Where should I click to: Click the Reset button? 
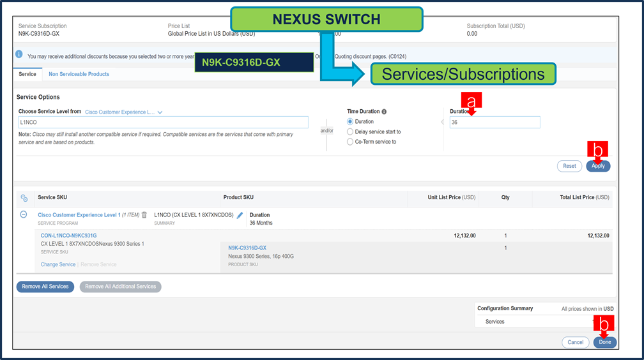(569, 166)
